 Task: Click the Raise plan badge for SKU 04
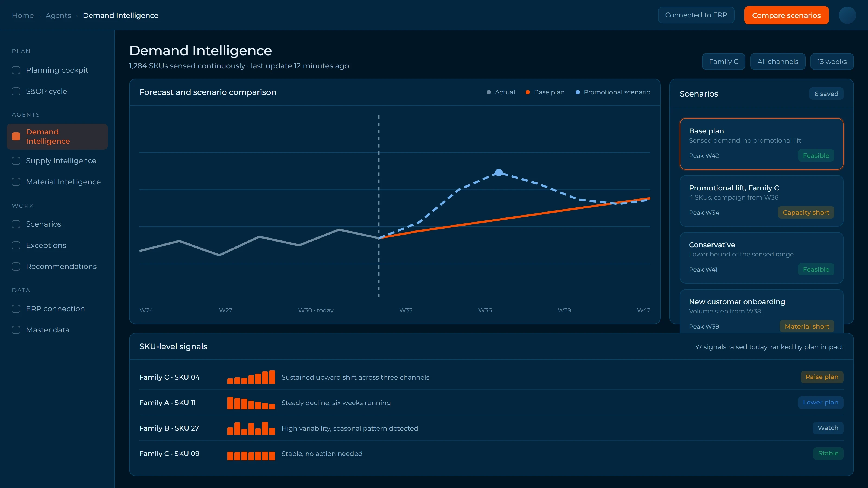[x=822, y=377]
